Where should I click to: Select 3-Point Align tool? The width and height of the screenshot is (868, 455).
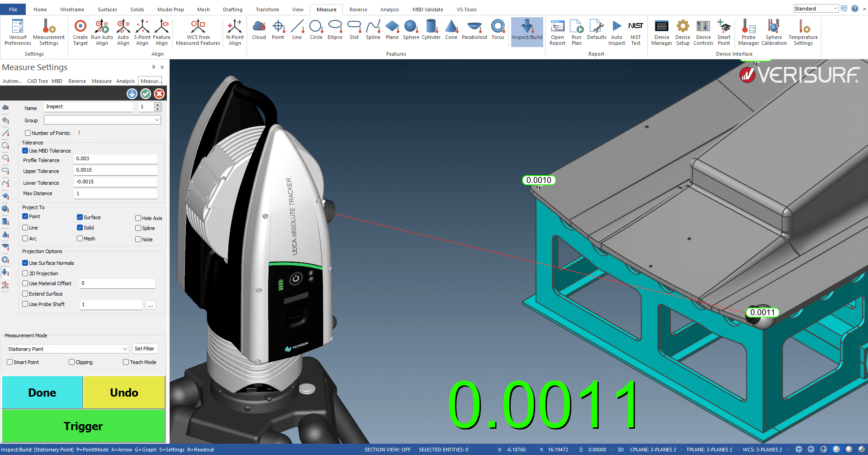(142, 32)
